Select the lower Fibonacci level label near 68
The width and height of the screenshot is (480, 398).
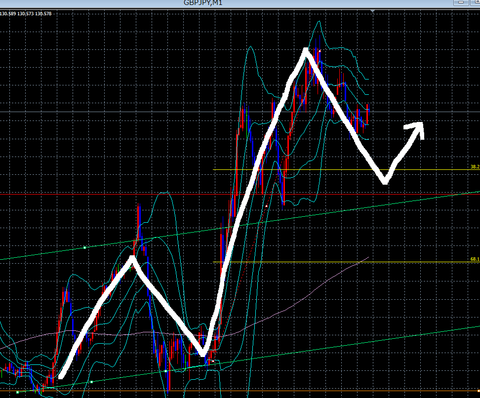[x=475, y=259]
